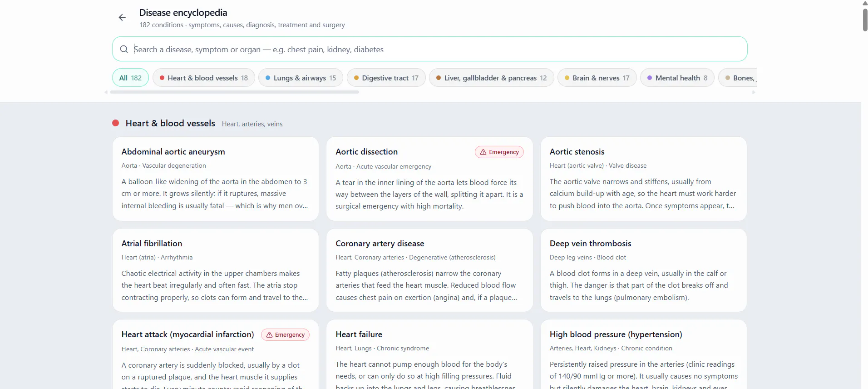Click the category scroll left arrow

[x=106, y=92]
